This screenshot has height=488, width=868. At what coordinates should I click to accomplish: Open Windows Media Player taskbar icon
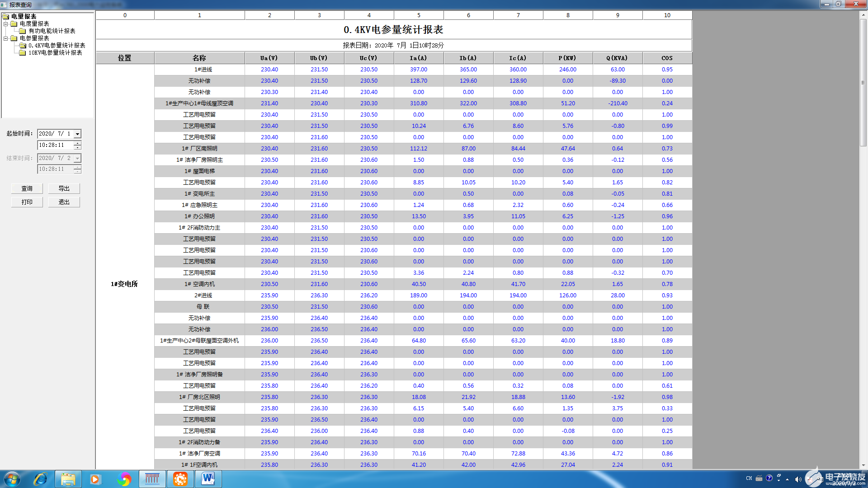(x=95, y=479)
